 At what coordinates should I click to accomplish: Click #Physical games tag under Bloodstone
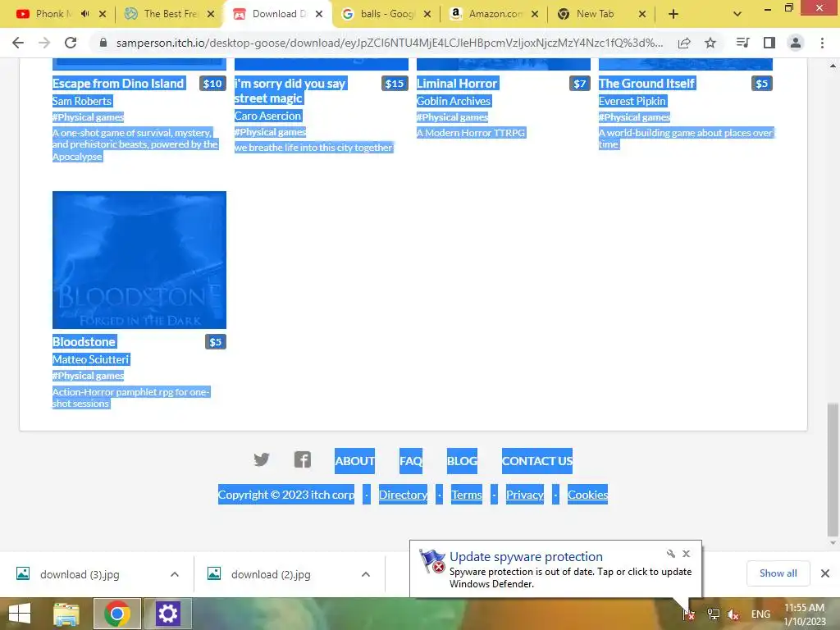pyautogui.click(x=88, y=376)
